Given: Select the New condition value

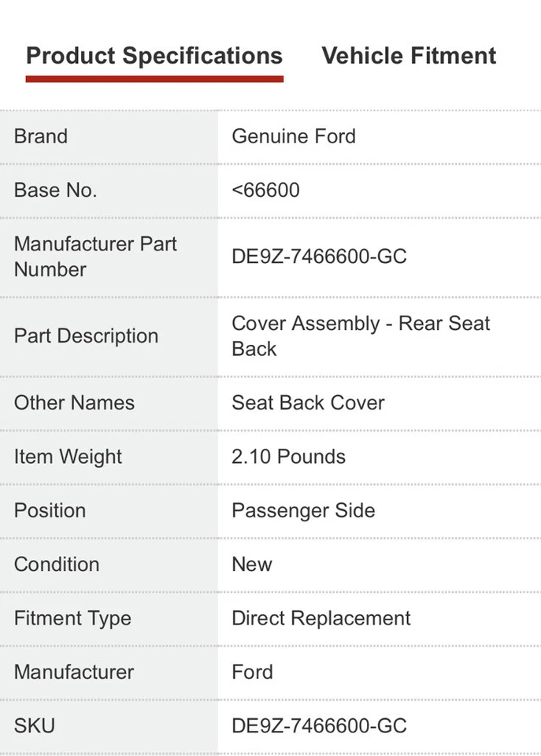Looking at the screenshot, I should click(x=252, y=564).
